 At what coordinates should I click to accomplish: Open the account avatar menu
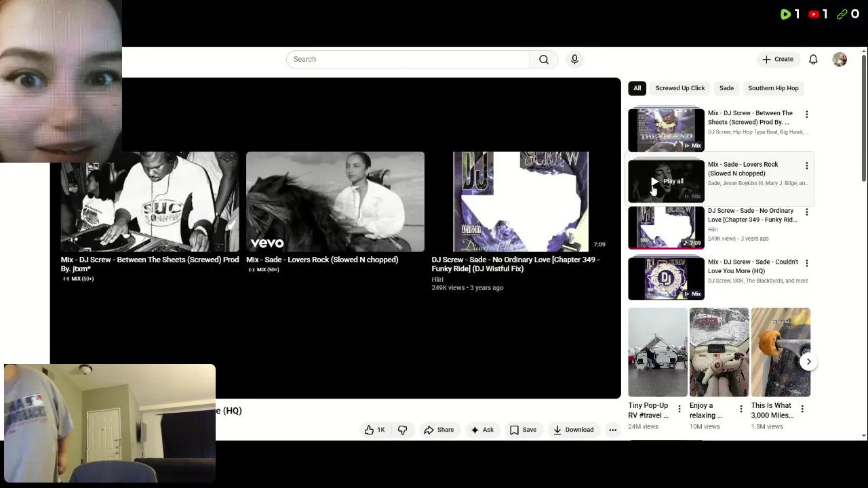840,60
